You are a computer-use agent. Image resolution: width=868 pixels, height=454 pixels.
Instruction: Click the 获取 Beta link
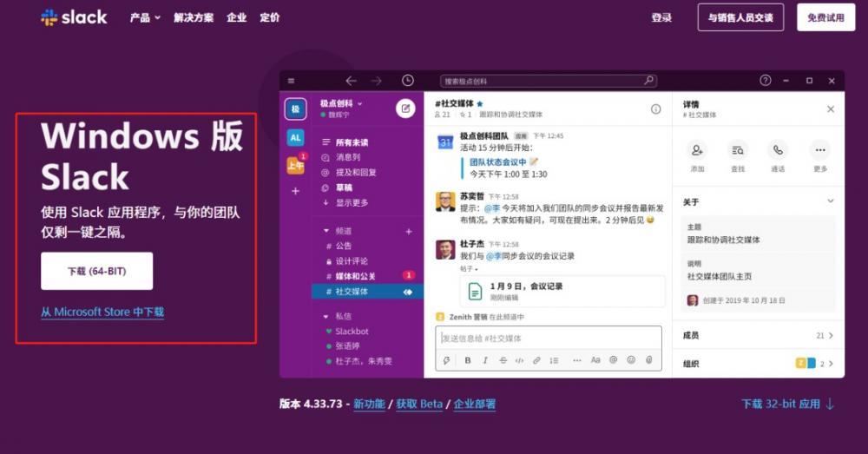click(x=419, y=404)
